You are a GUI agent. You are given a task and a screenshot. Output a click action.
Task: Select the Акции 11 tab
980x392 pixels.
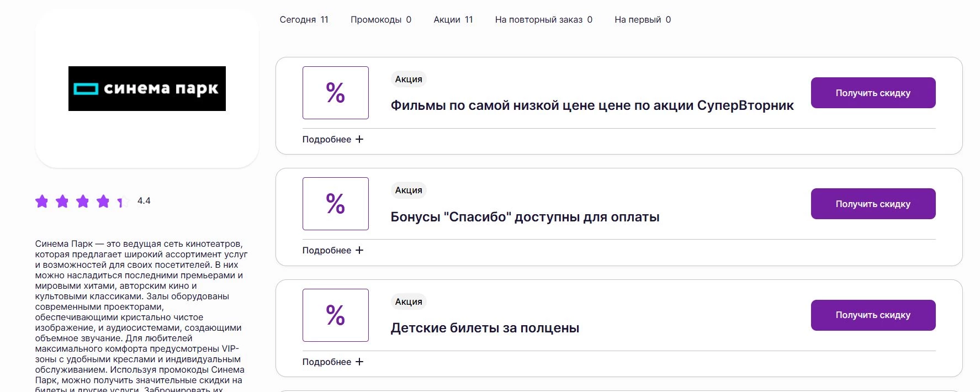click(453, 19)
